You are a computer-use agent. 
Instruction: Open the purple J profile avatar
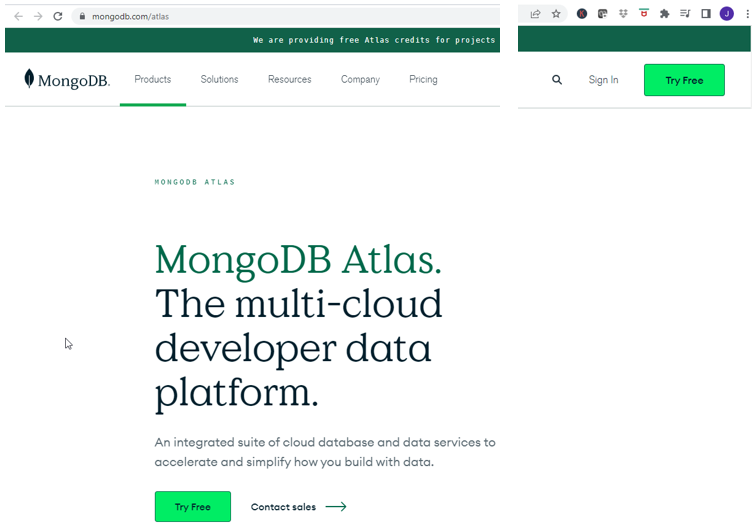coord(727,14)
